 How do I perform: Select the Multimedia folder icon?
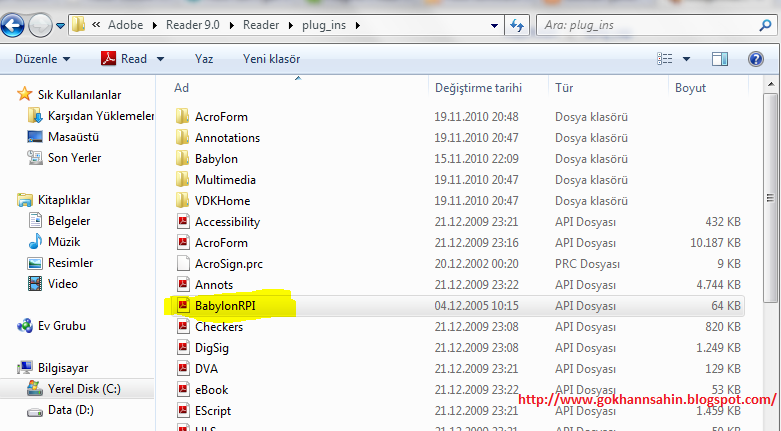183,179
